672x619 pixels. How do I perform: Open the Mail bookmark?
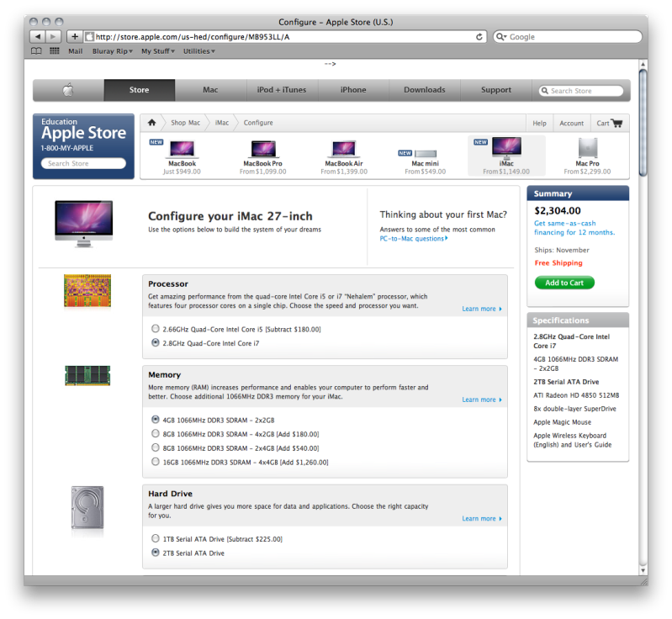click(76, 51)
